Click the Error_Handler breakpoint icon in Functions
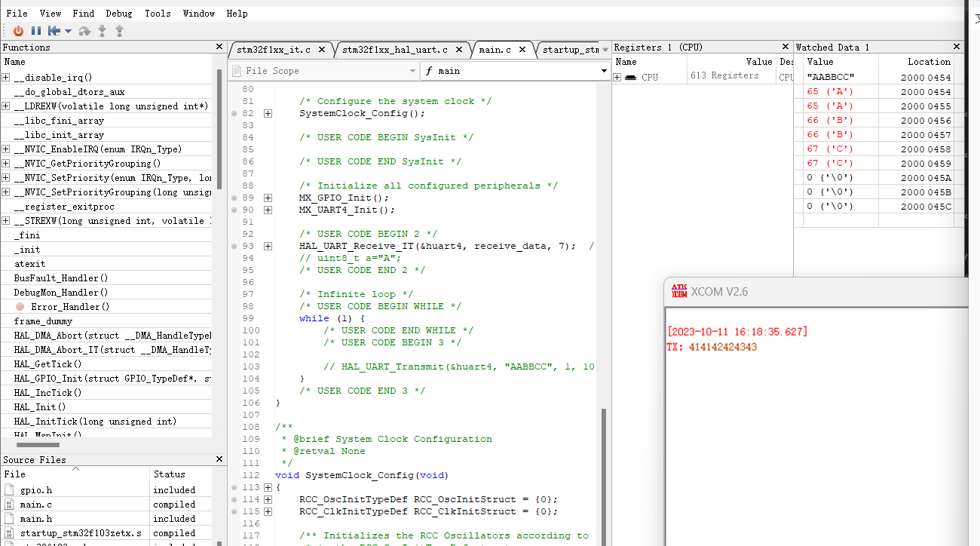The image size is (980, 546). (x=20, y=307)
